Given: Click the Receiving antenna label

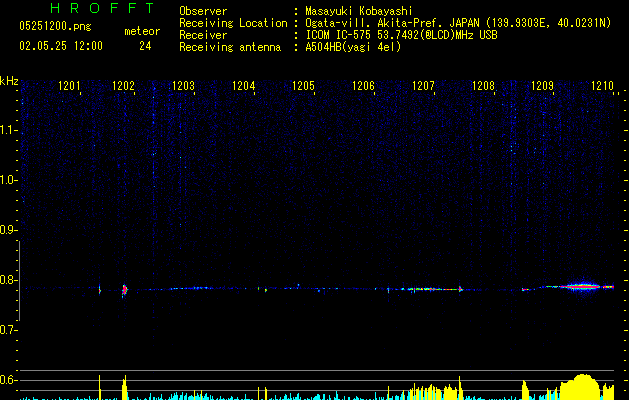Looking at the screenshot, I should coord(230,47).
